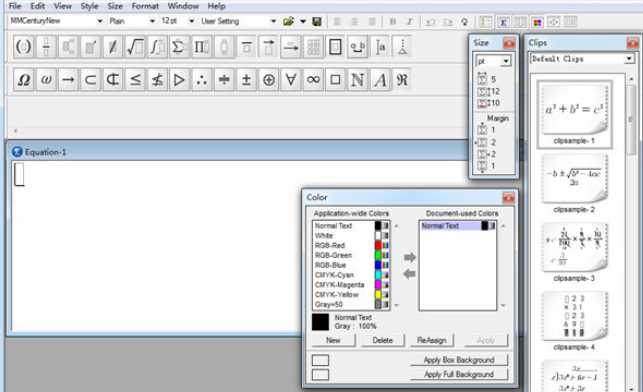
Task: Open the triangle symbol palette
Action: (x=179, y=80)
